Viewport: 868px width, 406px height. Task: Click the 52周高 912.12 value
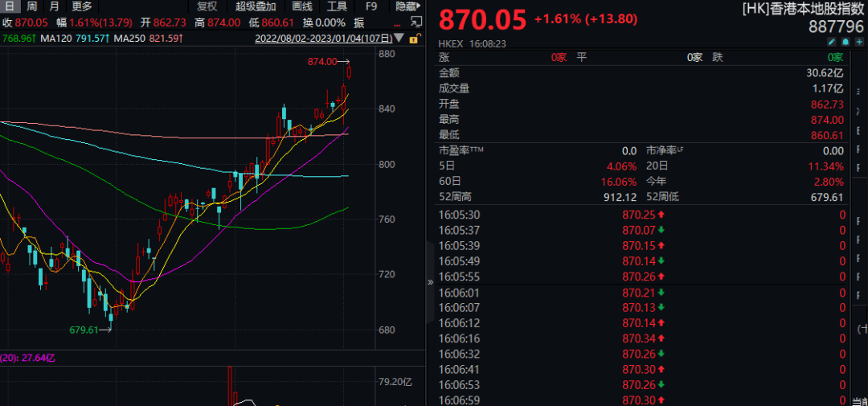(x=620, y=197)
